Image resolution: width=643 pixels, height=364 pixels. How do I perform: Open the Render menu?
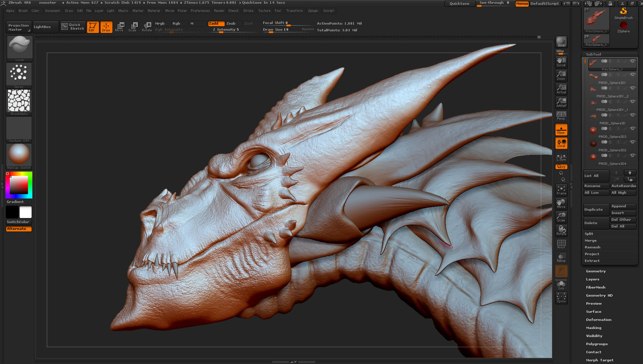point(219,11)
